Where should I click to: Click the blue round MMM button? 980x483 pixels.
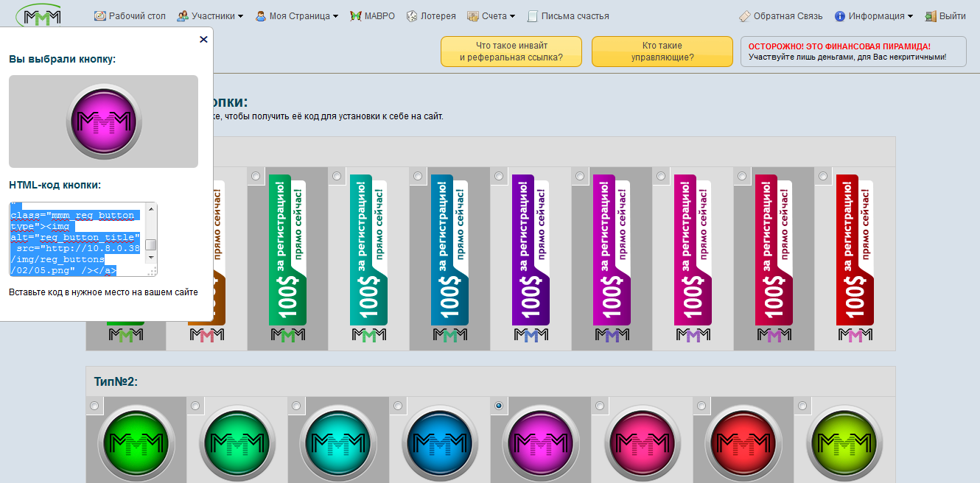click(x=440, y=443)
